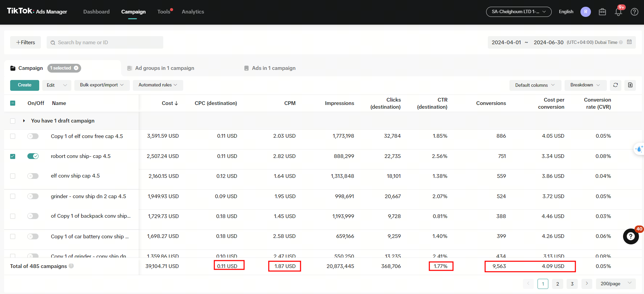644x294 pixels.
Task: Open the Campaign menu
Action: coord(133,12)
